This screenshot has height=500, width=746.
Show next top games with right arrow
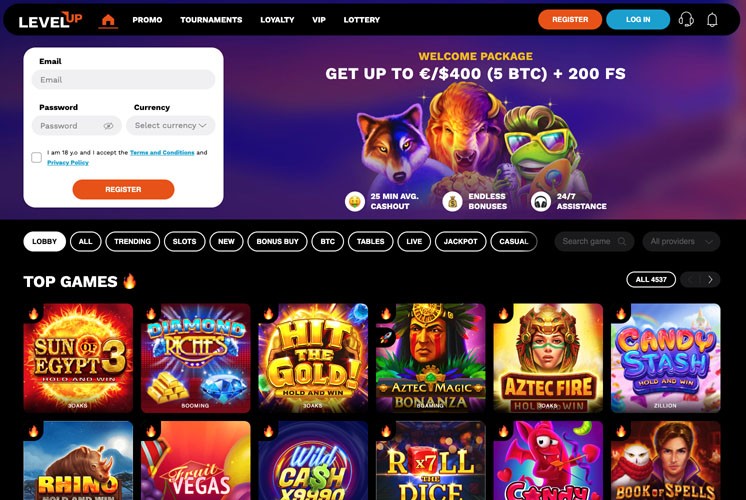(710, 280)
